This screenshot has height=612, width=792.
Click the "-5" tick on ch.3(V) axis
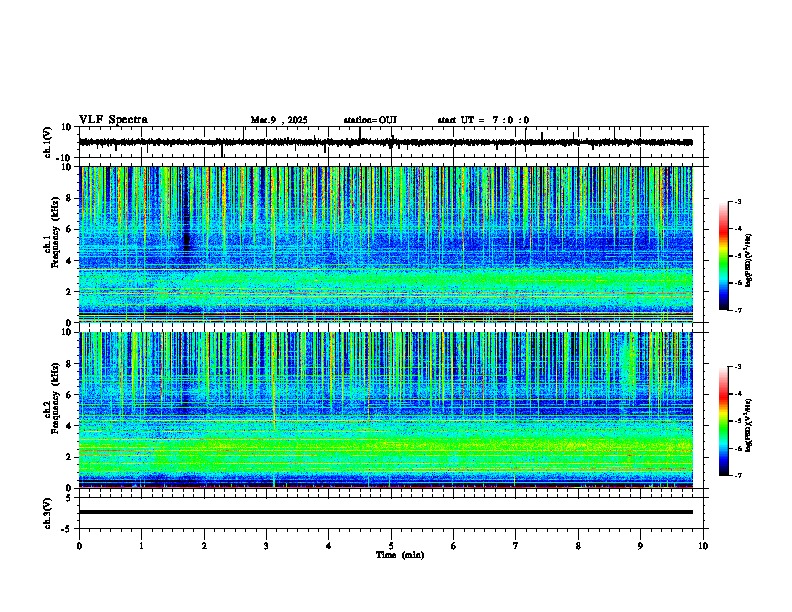click(x=67, y=529)
